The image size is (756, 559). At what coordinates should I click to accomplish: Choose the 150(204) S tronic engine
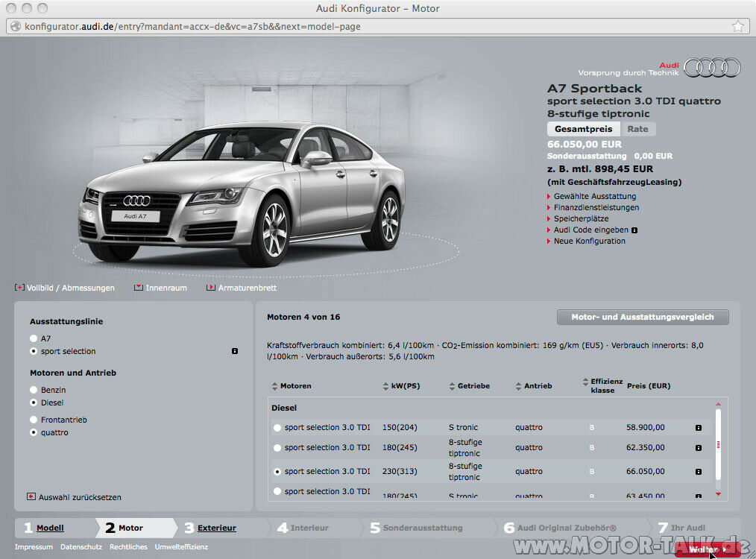coord(276,428)
